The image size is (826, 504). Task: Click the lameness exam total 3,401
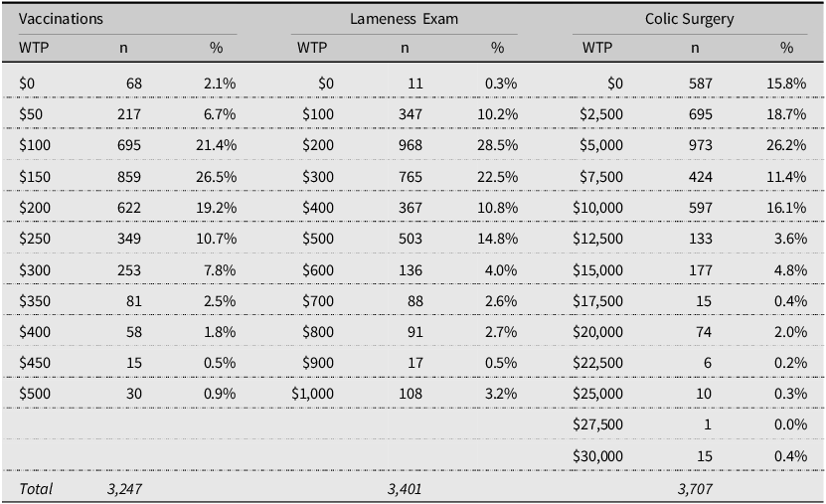(x=406, y=488)
